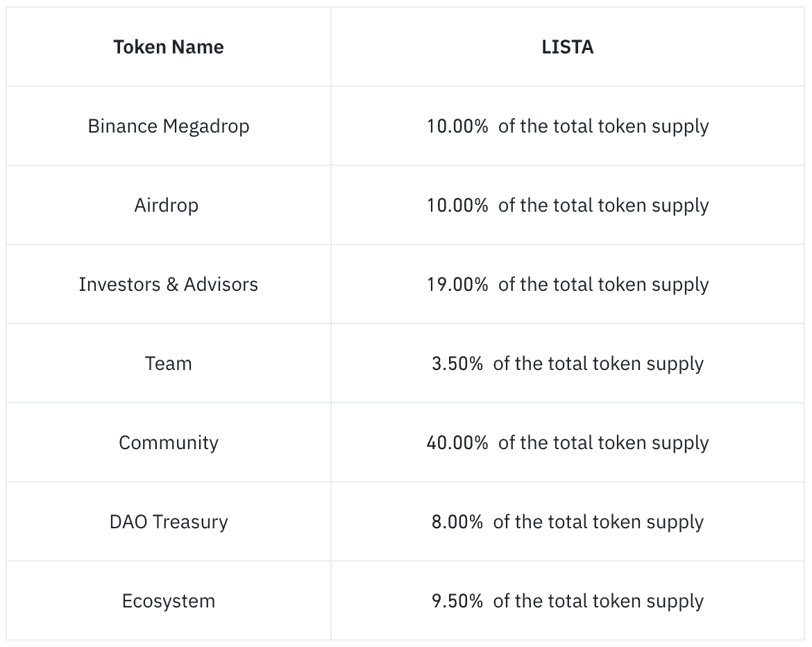The height and width of the screenshot is (647, 812).
Task: Select the Binance Megadrop row label
Action: point(169,126)
